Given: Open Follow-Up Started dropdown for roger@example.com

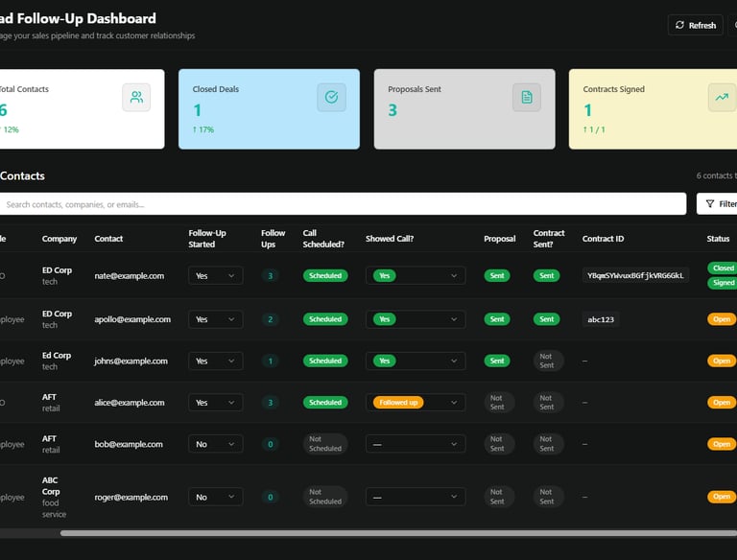Looking at the screenshot, I should (x=216, y=497).
